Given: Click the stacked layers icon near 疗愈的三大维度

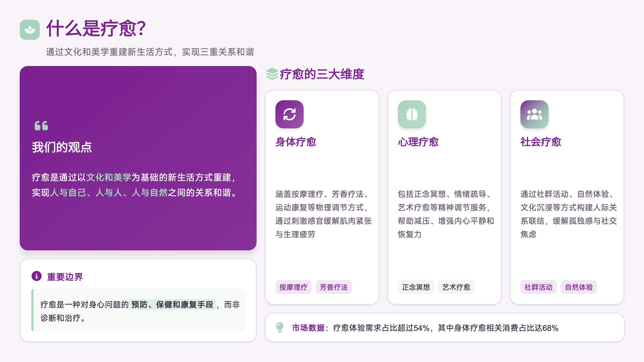Looking at the screenshot, I should (272, 74).
